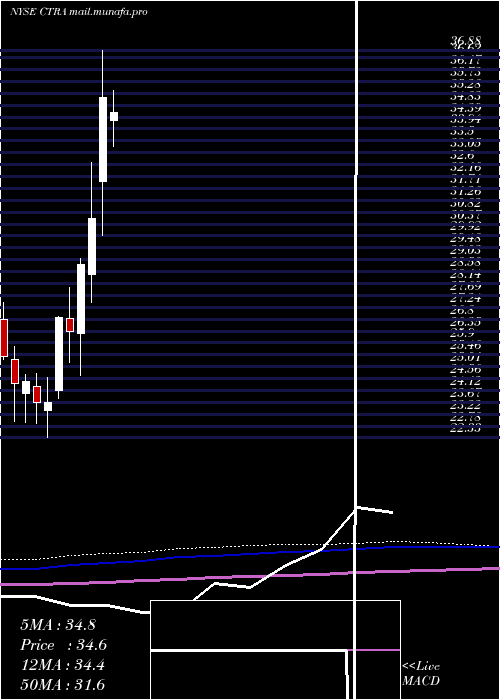
Task: Select the Price : 34.6 readout
Action: [64, 645]
